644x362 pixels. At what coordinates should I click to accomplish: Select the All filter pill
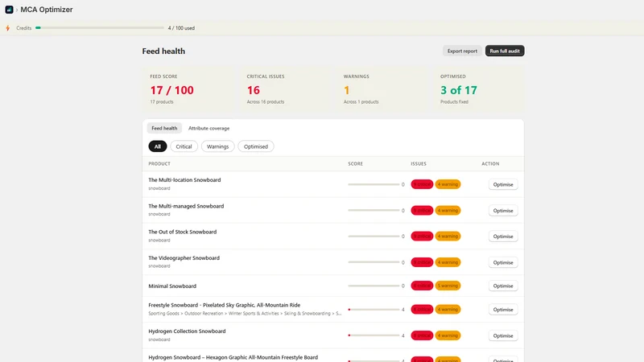click(157, 146)
